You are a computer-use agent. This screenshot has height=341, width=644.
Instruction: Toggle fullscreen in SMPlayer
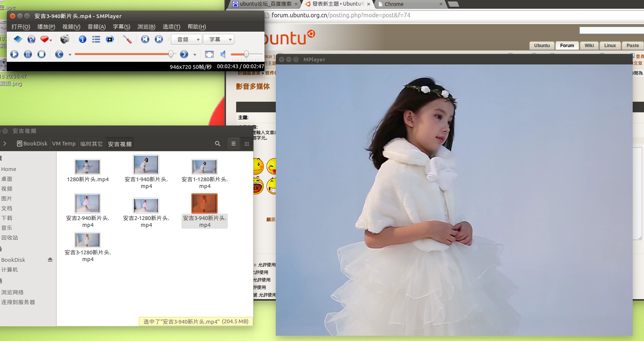click(209, 54)
